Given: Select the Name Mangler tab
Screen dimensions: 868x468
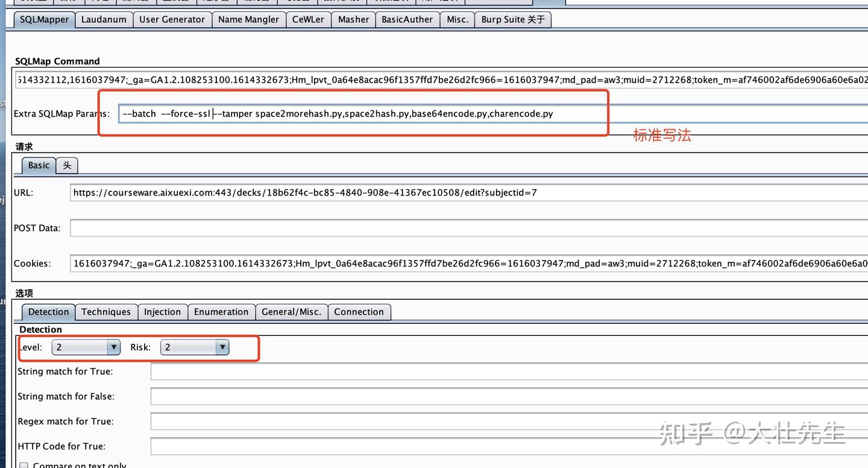Looking at the screenshot, I should 248,19.
